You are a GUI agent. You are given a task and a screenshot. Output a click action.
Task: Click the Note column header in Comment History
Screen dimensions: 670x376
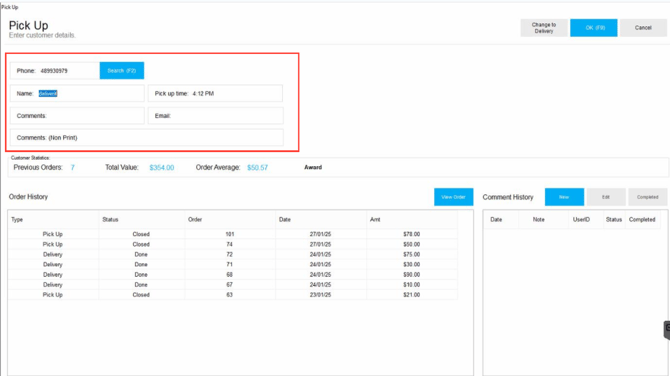(544, 220)
